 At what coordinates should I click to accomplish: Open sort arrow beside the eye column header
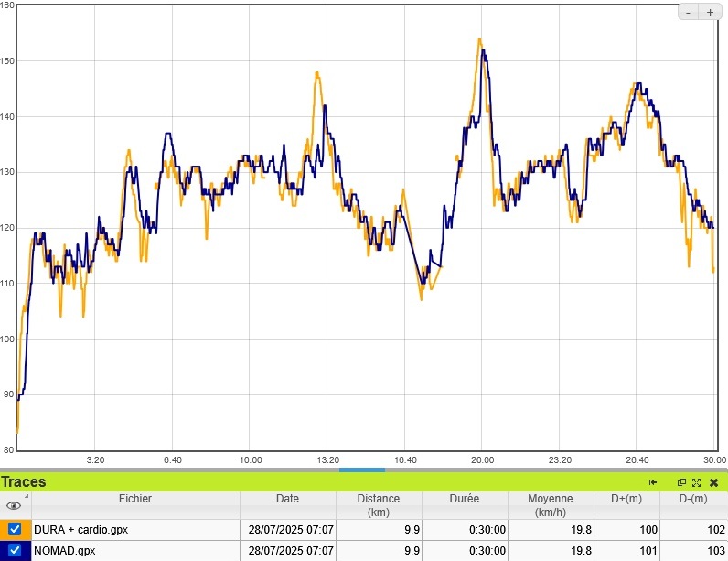click(27, 497)
